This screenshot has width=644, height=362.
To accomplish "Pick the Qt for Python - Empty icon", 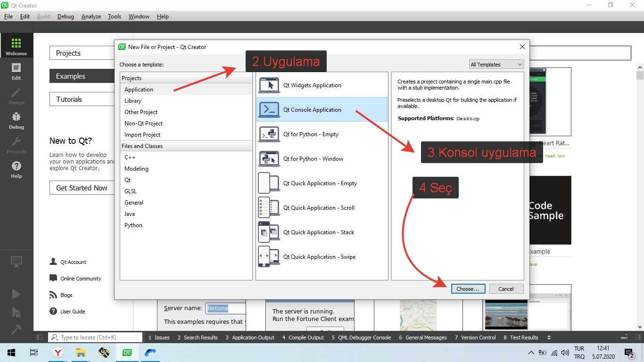I will (269, 134).
